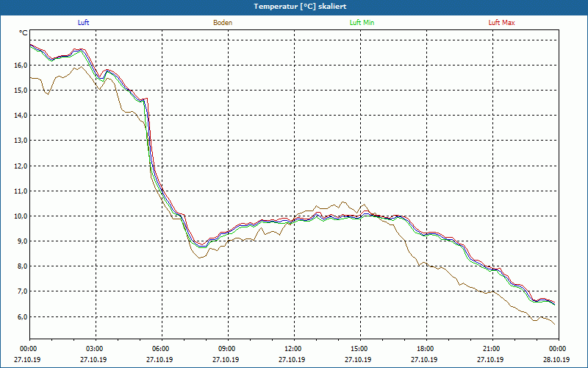The height and width of the screenshot is (368, 588).
Task: Click the '12,0' y-axis value
Action: (21, 166)
